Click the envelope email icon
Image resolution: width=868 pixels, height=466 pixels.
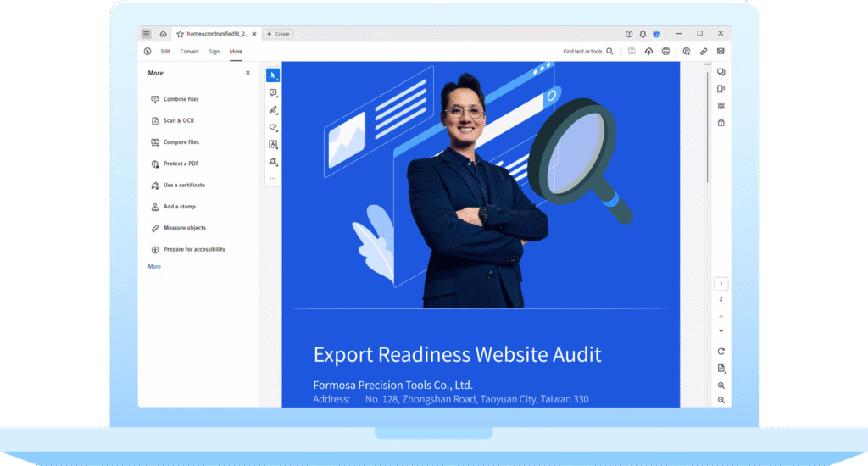(721, 52)
